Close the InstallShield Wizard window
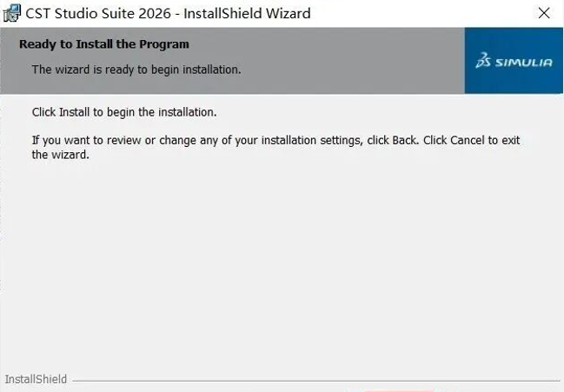Image resolution: width=564 pixels, height=392 pixels. click(x=544, y=13)
